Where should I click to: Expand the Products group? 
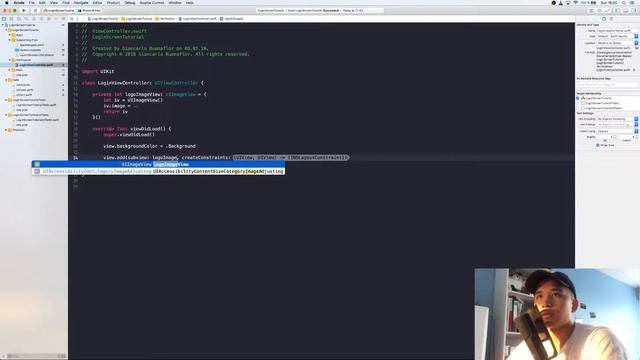7,130
